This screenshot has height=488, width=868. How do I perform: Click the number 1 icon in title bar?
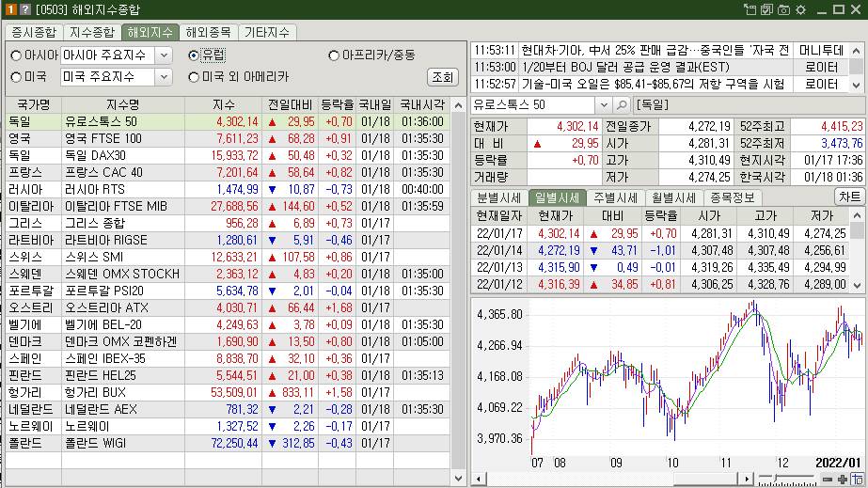click(11, 9)
